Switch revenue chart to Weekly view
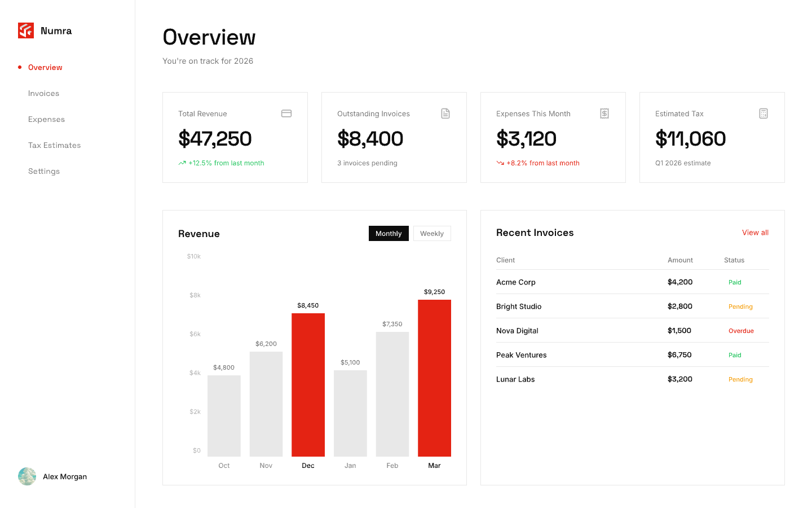Screen dimensions: 812x508 431,234
